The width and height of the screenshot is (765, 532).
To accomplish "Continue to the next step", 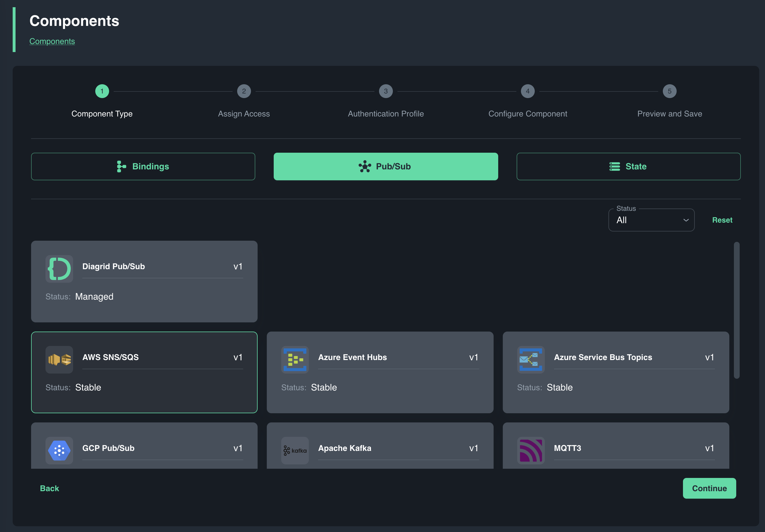I will [709, 488].
